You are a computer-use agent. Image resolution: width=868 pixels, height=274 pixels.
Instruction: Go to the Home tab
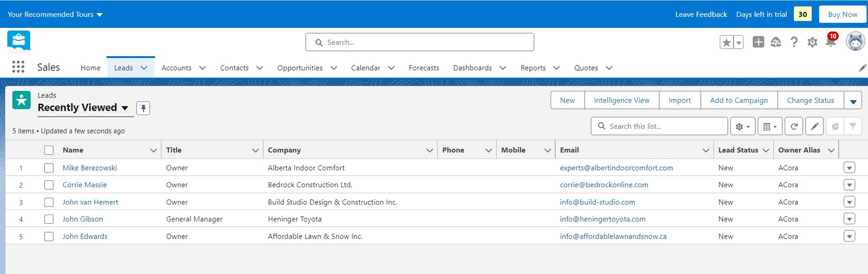coord(90,68)
